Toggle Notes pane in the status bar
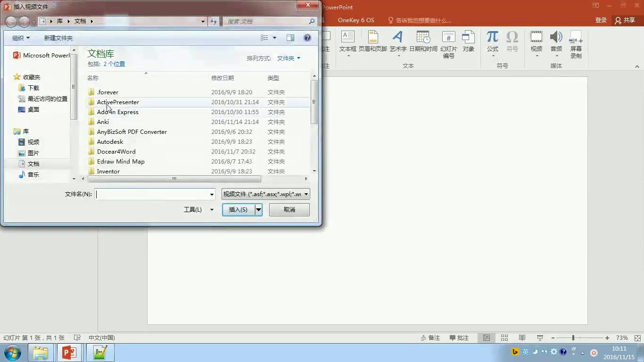The width and height of the screenshot is (644, 362). 430,338
